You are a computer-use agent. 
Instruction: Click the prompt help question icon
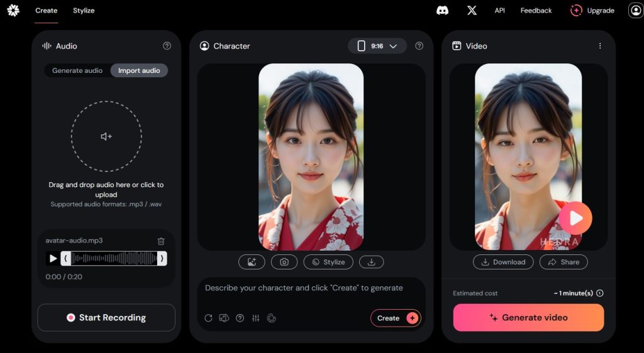(240, 318)
